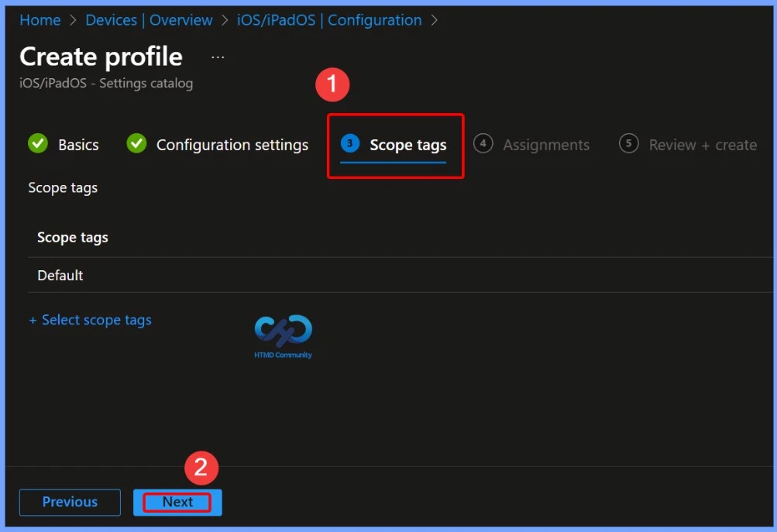Open Select scope tags
777x532 pixels.
(x=90, y=319)
